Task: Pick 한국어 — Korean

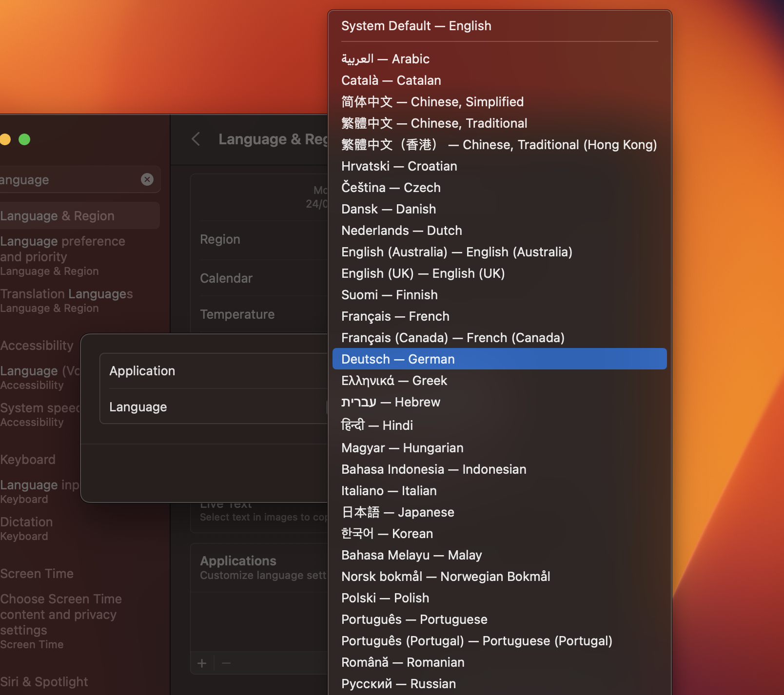Action: [x=499, y=534]
